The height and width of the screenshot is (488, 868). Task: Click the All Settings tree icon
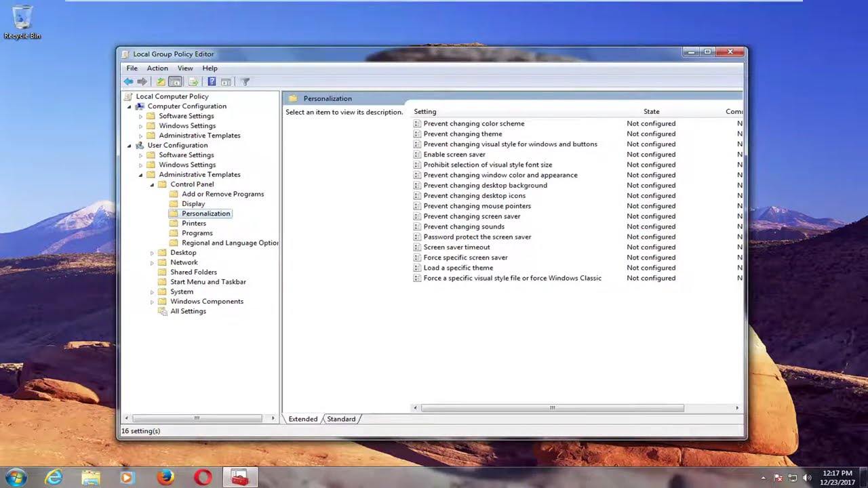[x=163, y=311]
